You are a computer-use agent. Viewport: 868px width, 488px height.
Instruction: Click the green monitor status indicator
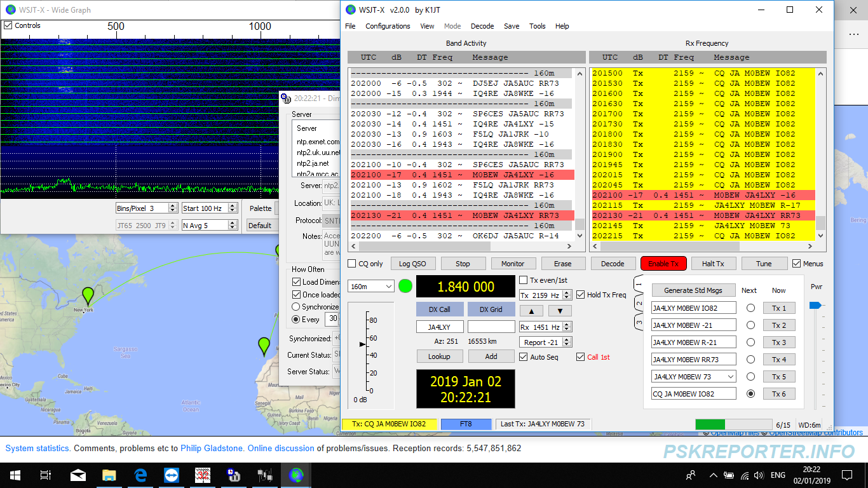tap(405, 287)
